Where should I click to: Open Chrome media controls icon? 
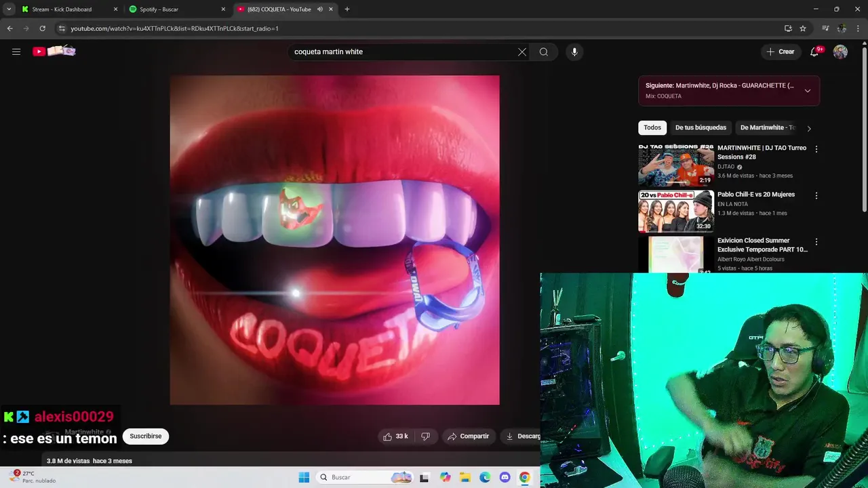(x=825, y=28)
